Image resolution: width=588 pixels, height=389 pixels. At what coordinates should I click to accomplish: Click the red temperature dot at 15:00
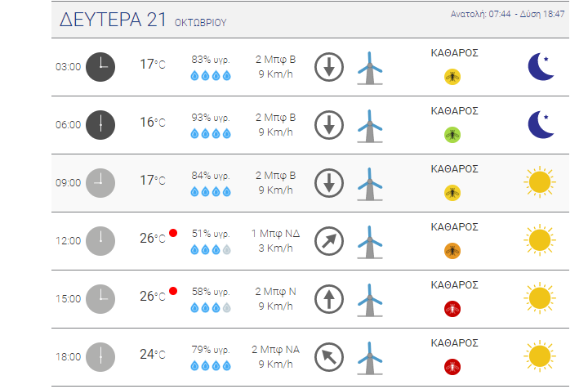tap(173, 291)
